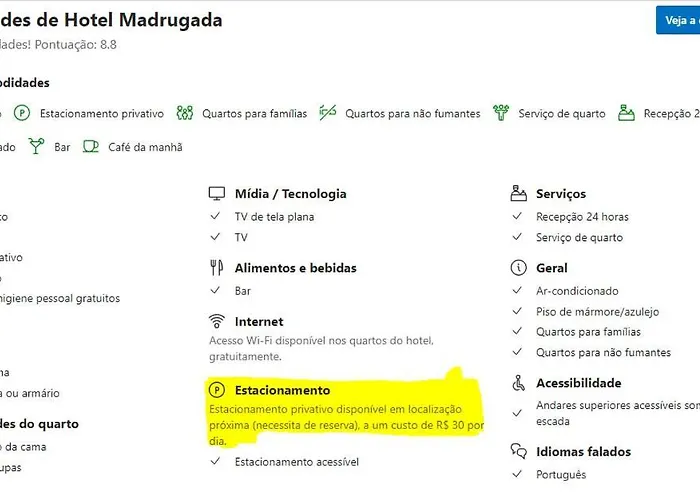This screenshot has width=700, height=500.
Task: Click the Português language entry
Action: click(561, 475)
